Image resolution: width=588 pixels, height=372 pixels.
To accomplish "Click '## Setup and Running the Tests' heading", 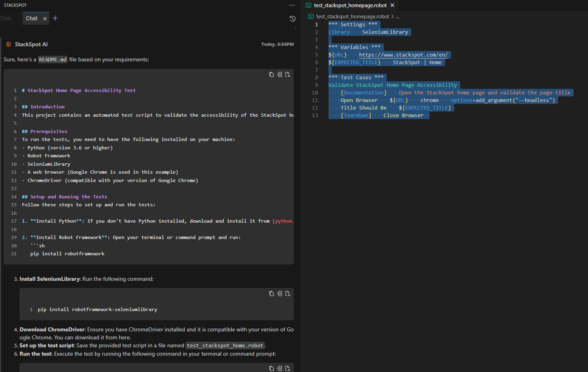I will pos(64,197).
